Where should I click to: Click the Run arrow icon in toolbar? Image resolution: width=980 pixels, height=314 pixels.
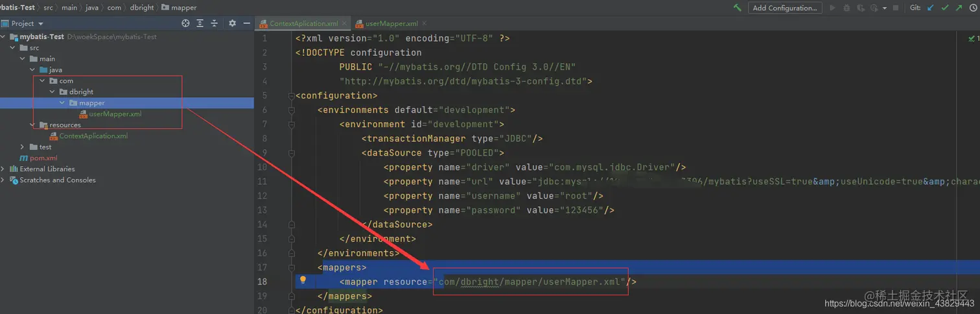(833, 8)
